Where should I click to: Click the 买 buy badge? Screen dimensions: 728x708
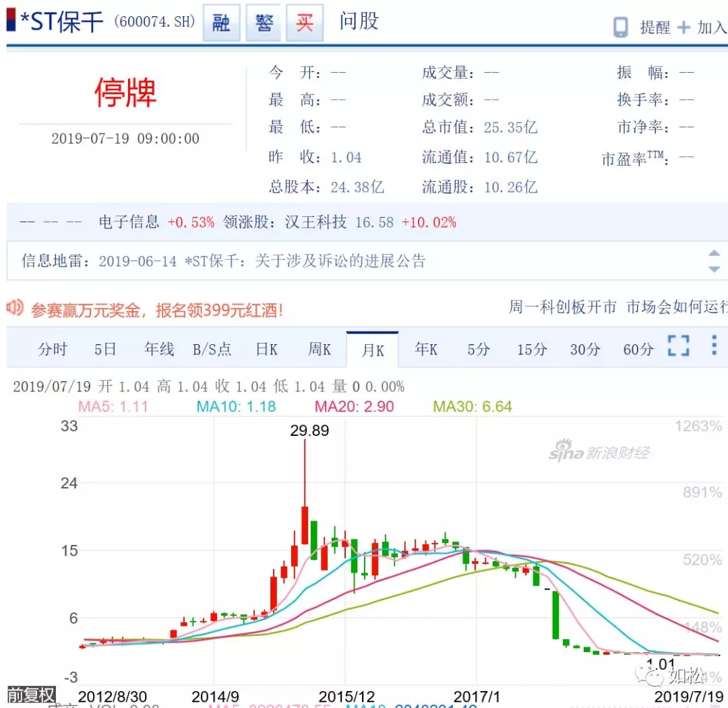click(x=305, y=23)
